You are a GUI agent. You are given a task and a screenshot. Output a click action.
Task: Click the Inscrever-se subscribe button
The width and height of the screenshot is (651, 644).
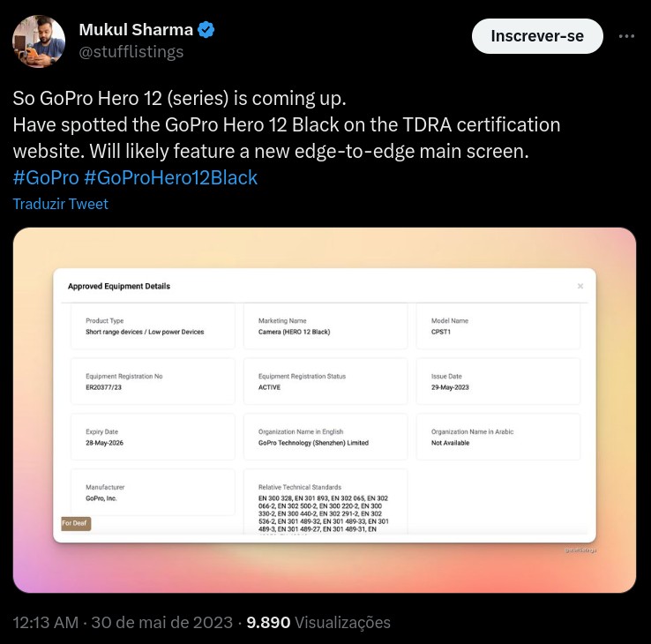point(537,36)
